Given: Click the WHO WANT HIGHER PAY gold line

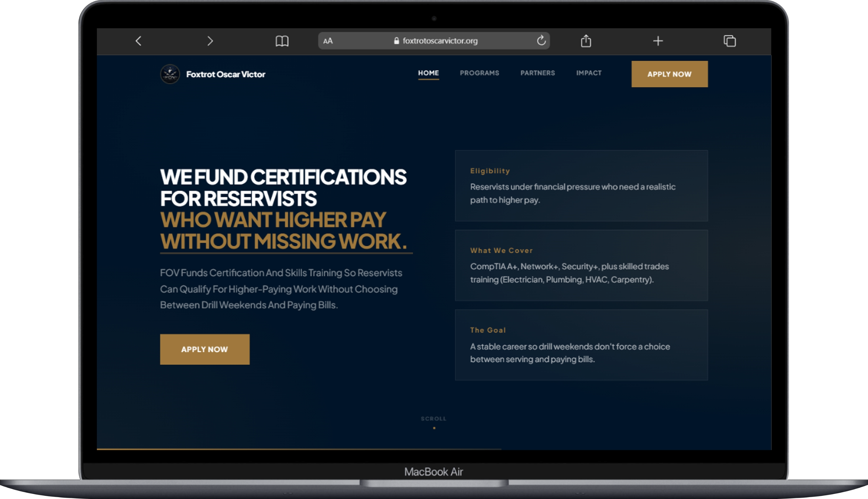Looking at the screenshot, I should coord(273,220).
